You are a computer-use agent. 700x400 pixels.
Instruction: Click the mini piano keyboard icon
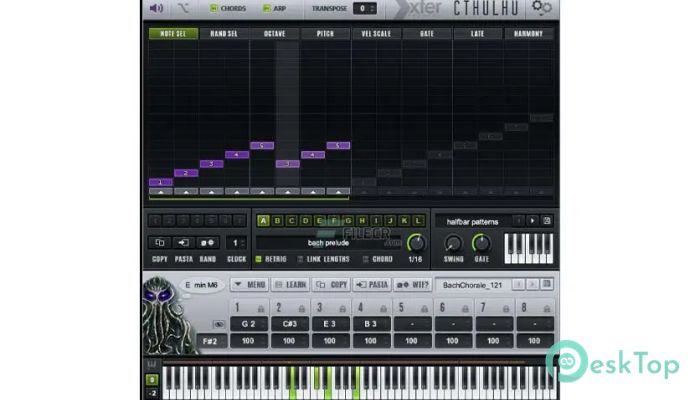coord(529,248)
